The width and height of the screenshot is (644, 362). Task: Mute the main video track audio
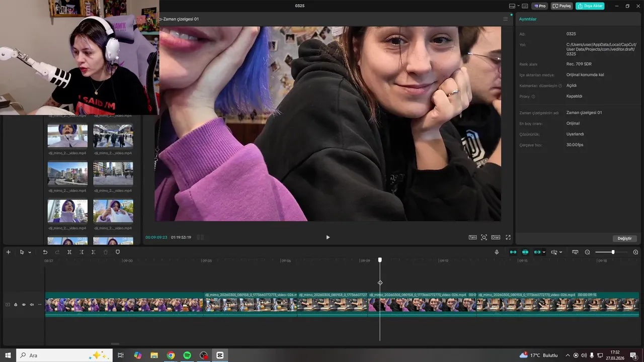tap(32, 305)
